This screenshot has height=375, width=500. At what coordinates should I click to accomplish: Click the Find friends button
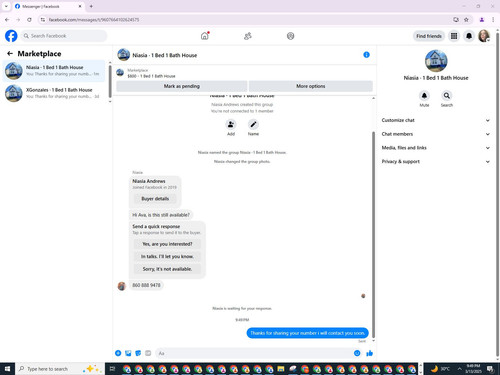click(x=429, y=36)
